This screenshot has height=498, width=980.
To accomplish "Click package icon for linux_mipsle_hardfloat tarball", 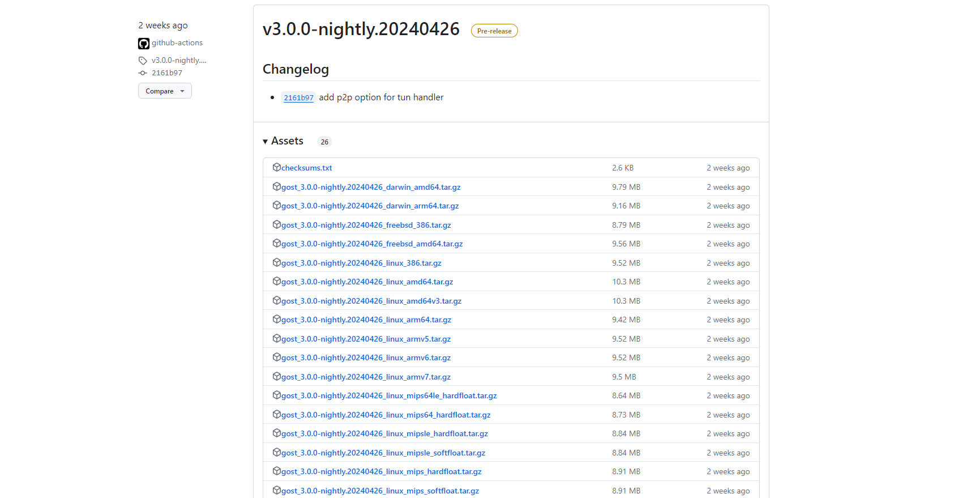I will click(x=277, y=433).
